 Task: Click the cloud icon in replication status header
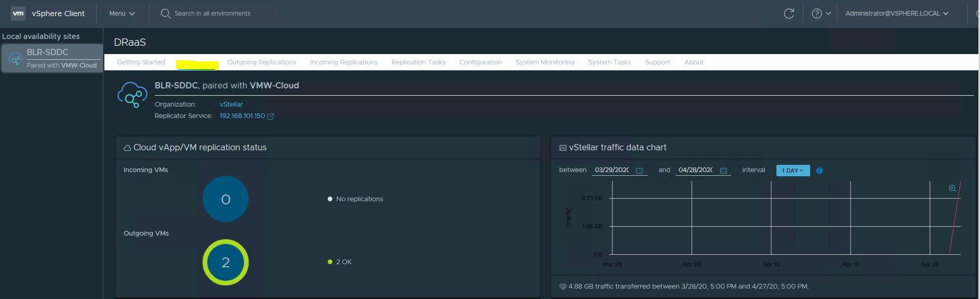tap(127, 148)
